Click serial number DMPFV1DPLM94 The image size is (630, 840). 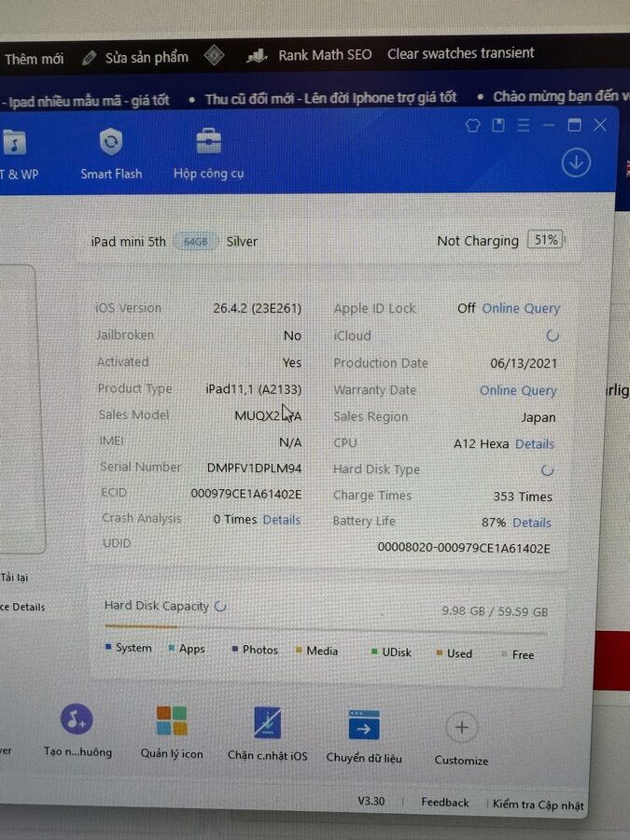[x=254, y=469]
